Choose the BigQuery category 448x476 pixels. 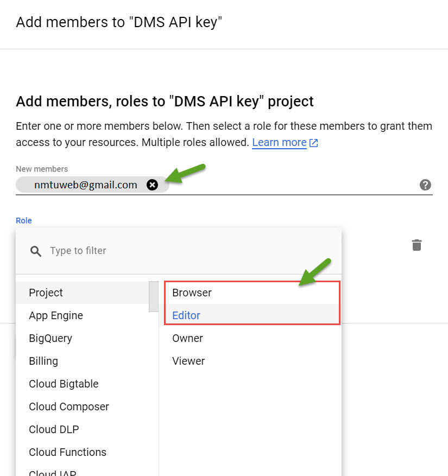(x=83, y=338)
